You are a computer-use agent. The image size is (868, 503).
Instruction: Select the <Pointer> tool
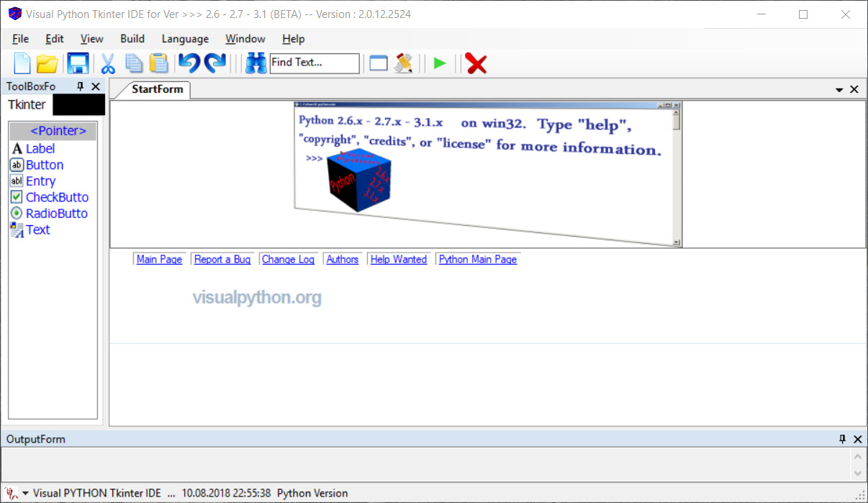(53, 131)
